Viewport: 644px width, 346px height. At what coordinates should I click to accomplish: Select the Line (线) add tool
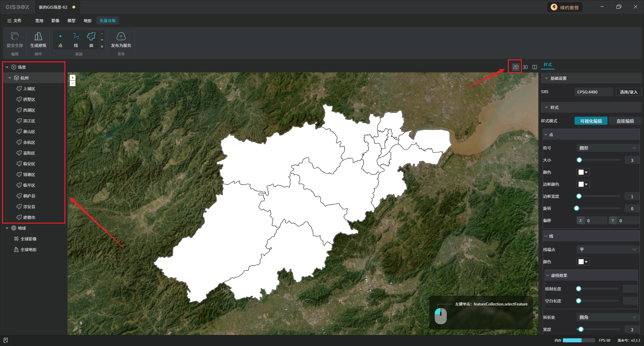[x=76, y=37]
